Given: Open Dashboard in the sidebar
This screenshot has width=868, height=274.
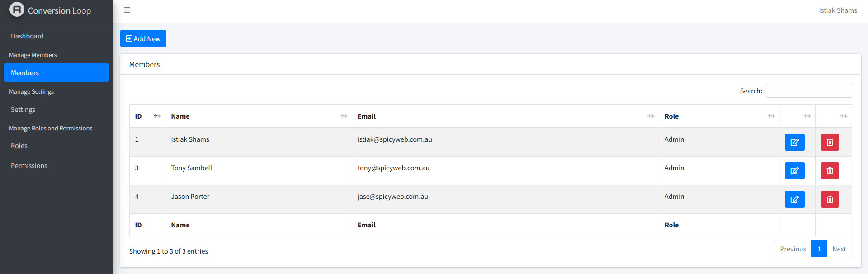Looking at the screenshot, I should click(x=28, y=36).
